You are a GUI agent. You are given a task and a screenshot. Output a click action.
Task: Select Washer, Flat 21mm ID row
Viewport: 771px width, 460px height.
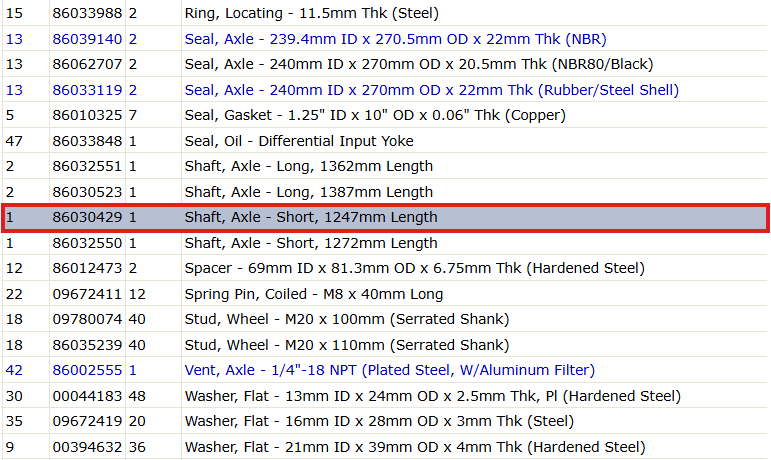click(x=385, y=447)
